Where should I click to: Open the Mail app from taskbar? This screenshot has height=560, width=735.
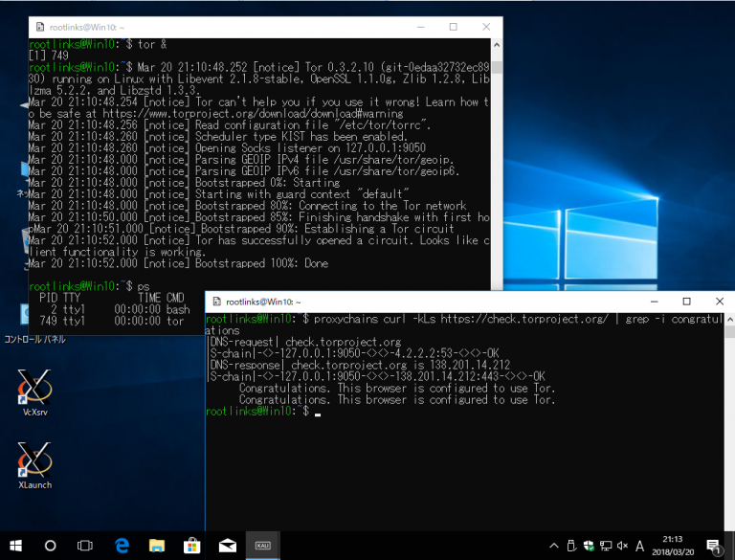click(228, 546)
